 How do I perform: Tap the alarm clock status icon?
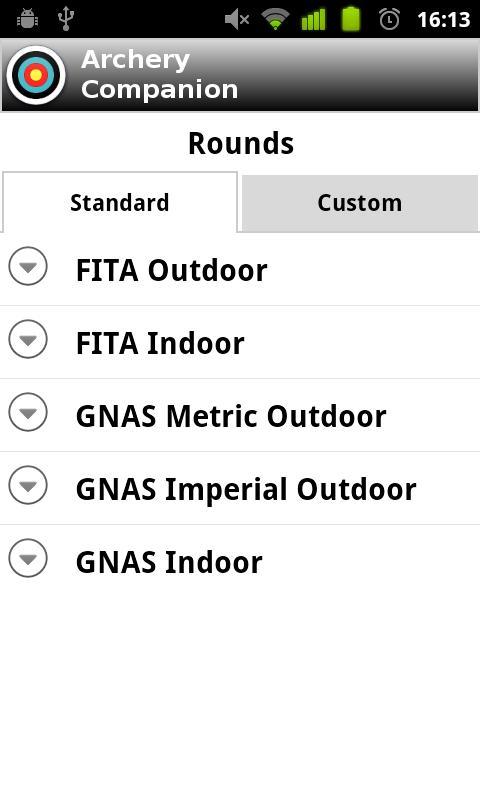tap(389, 19)
